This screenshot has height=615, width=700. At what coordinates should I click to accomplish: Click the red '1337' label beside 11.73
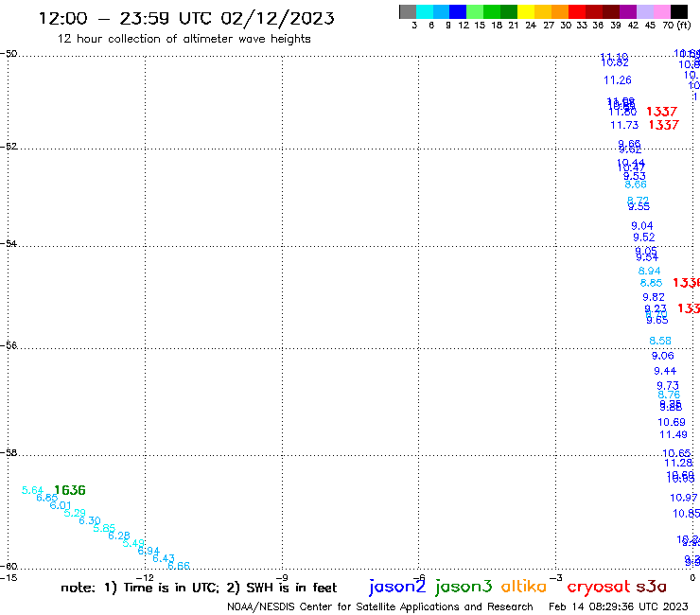click(663, 125)
